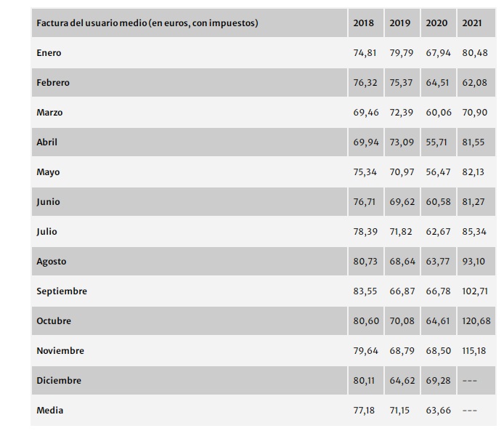Select the Marzo row label
This screenshot has width=504, height=436.
(x=49, y=113)
